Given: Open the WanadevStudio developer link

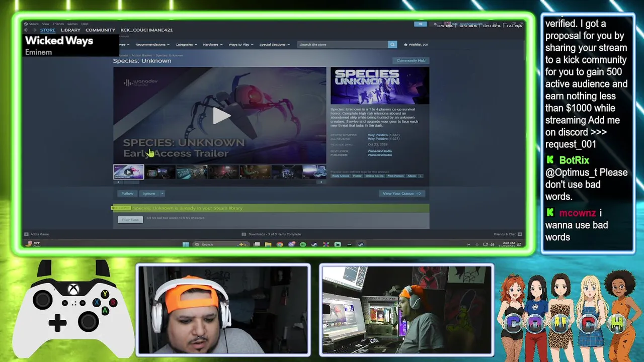Looking at the screenshot, I should 380,151.
